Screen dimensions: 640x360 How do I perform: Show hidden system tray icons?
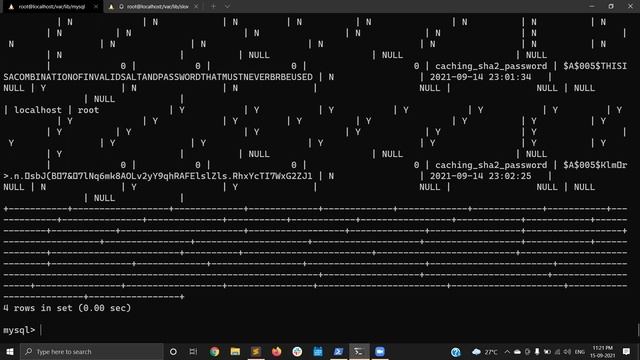tap(507, 351)
